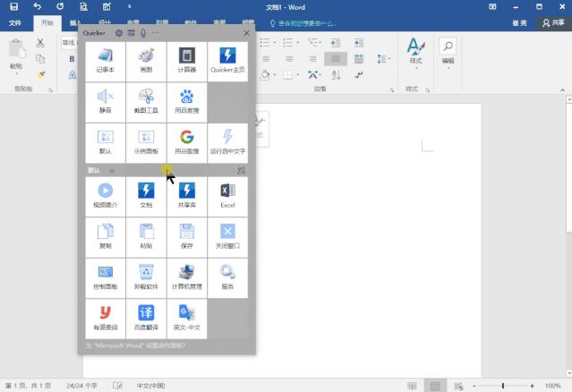Toggle the Quicker microphone voice input
The height and width of the screenshot is (392, 572).
pyautogui.click(x=143, y=33)
